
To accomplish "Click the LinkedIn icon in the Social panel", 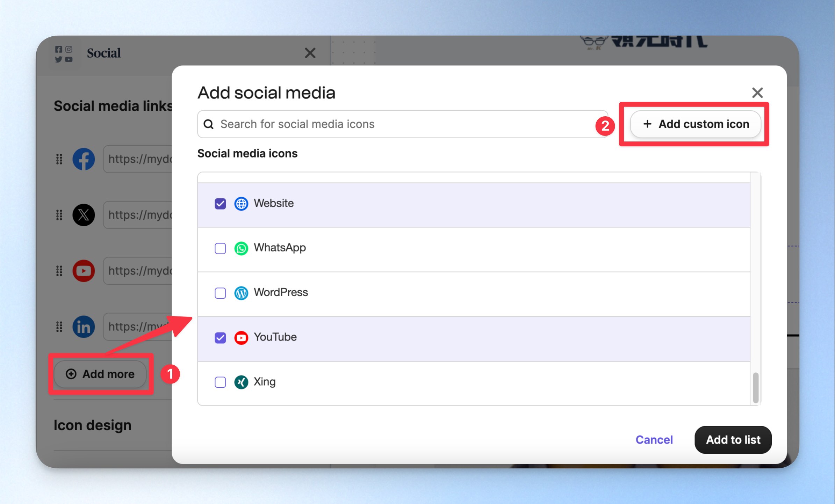I will [84, 327].
